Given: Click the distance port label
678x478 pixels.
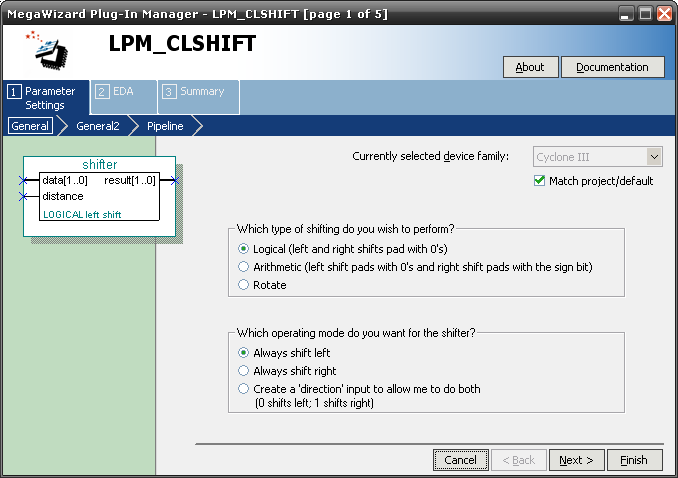Looking at the screenshot, I should click(63, 196).
